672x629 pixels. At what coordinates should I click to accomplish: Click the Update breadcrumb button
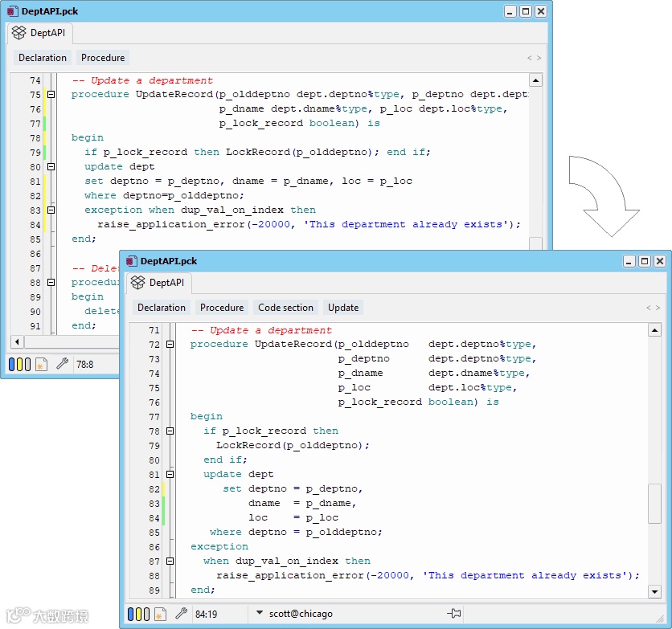[x=343, y=308]
